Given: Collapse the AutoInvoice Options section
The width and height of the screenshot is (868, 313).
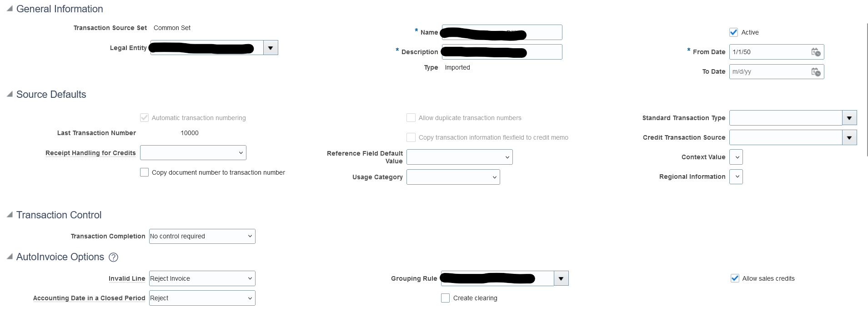Looking at the screenshot, I should pos(10,257).
